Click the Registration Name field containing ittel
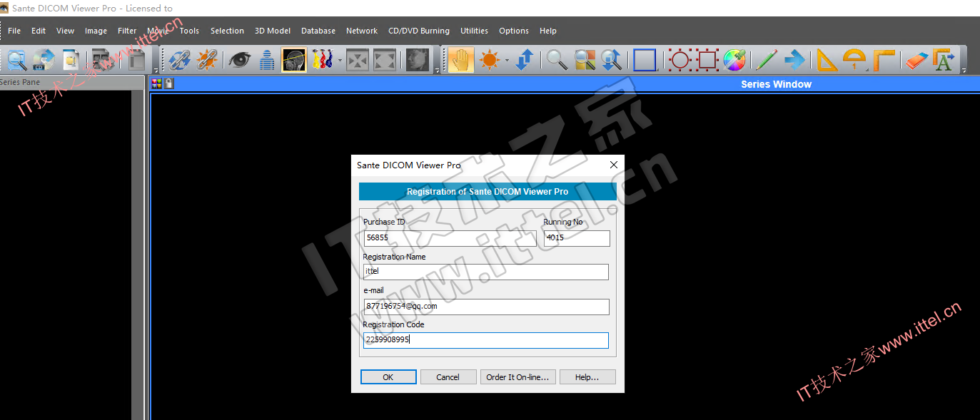Viewport: 980px width, 420px height. click(x=486, y=272)
